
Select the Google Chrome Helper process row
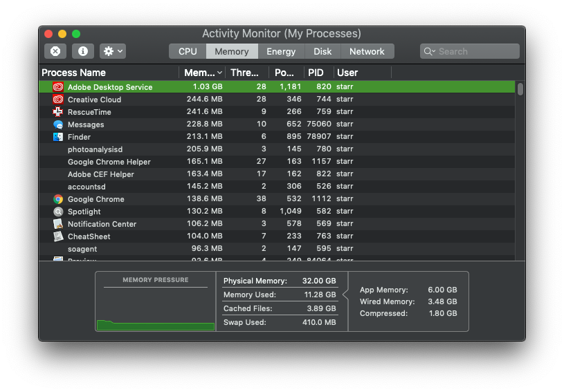pos(277,162)
